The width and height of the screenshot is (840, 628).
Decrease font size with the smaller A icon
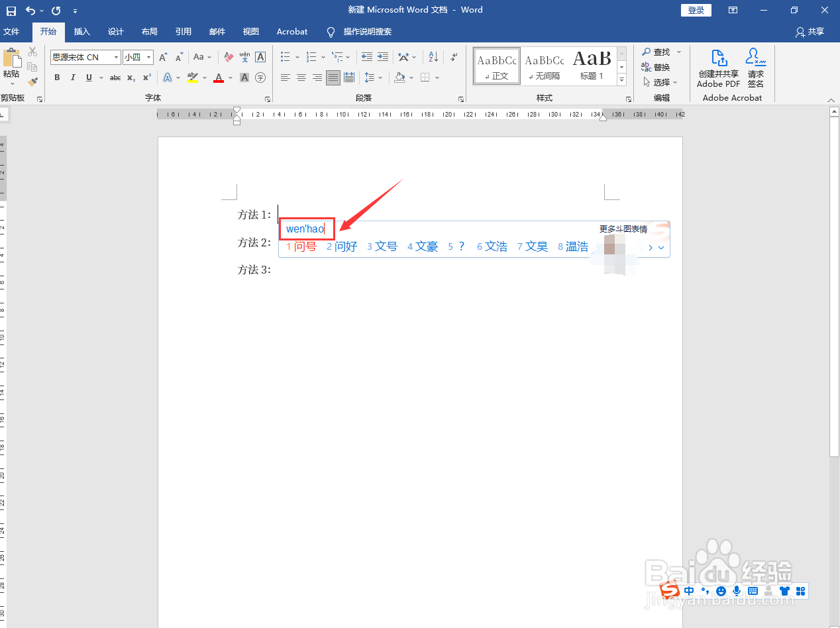click(179, 58)
